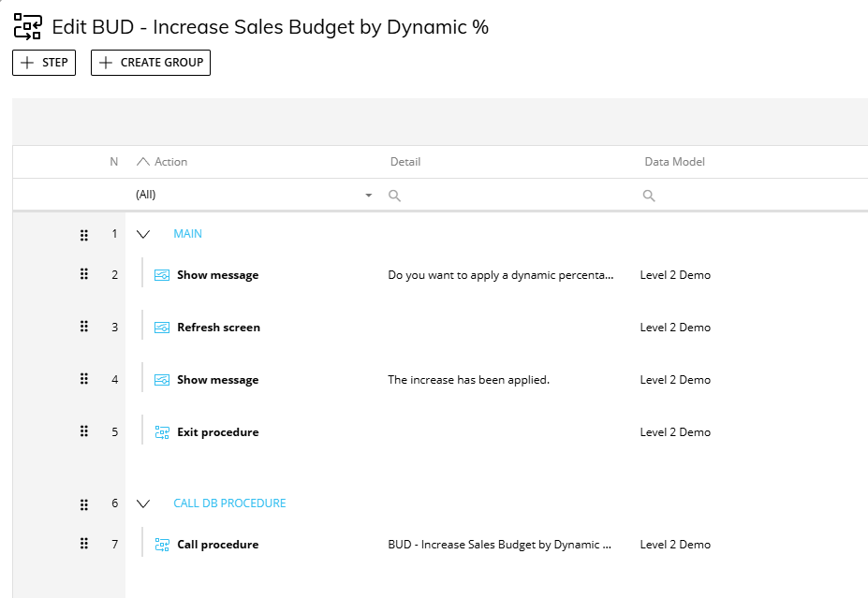This screenshot has height=598, width=868.
Task: Open the Action filter (All) dropdown
Action: click(x=368, y=196)
